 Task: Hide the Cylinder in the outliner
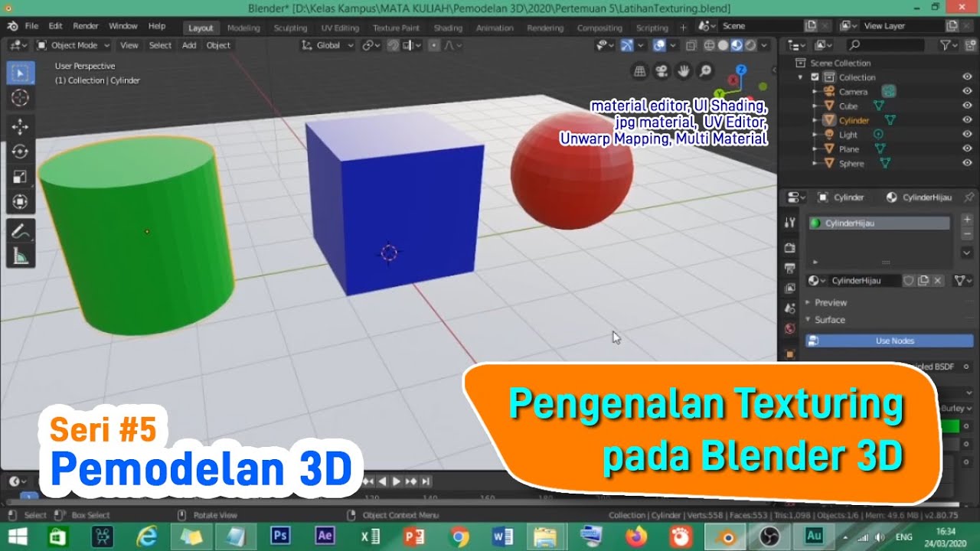[967, 120]
